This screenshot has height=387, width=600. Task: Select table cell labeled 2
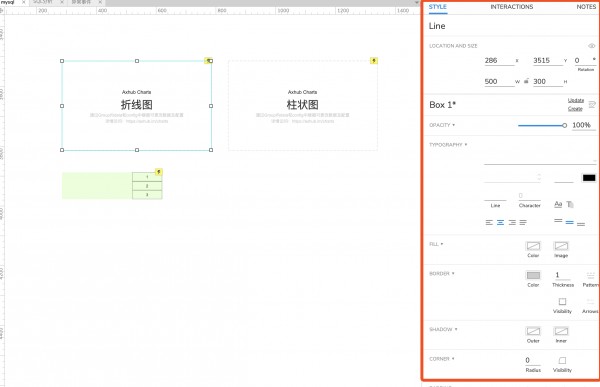147,186
